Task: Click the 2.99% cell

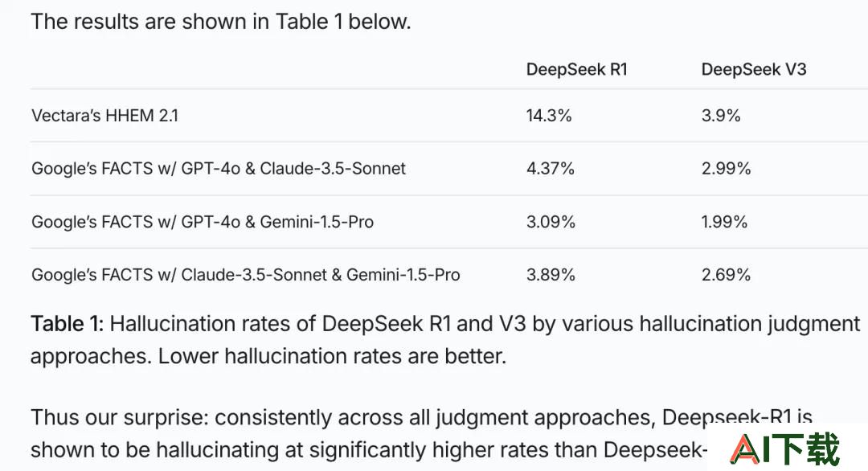Action: click(726, 168)
